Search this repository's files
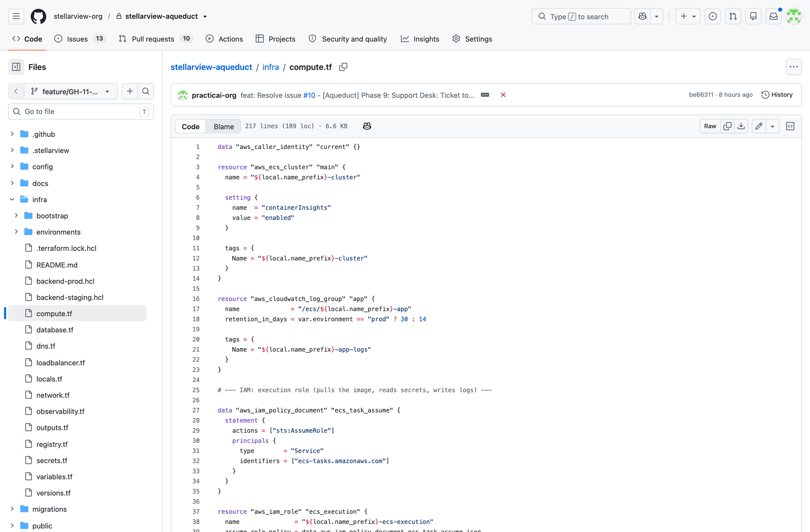810x532 pixels. [146, 91]
